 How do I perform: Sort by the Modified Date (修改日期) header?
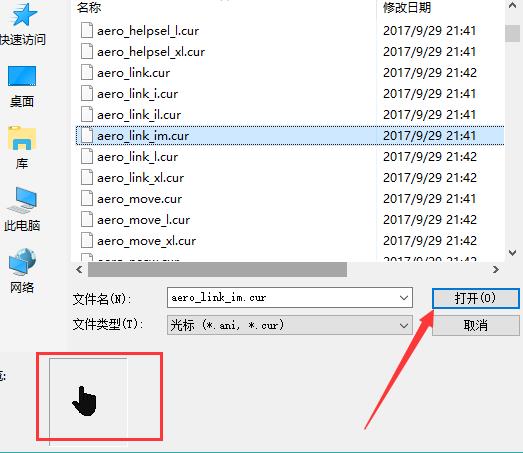click(407, 7)
